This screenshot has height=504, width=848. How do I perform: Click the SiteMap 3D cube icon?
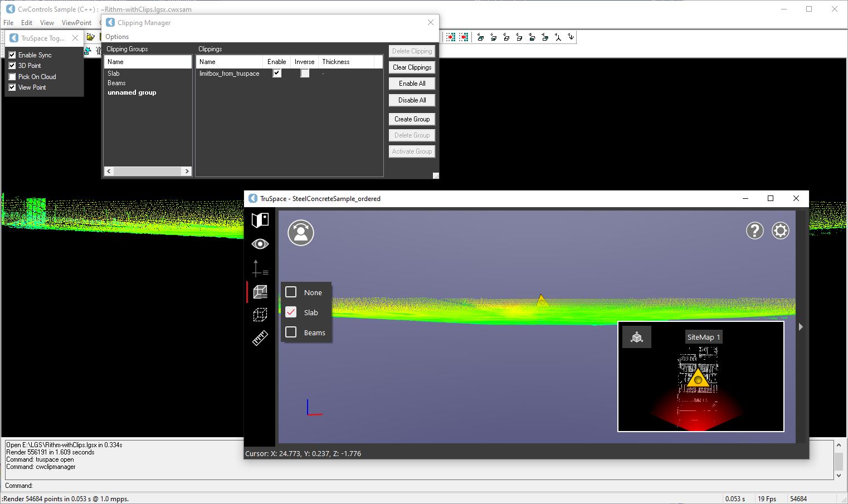tap(636, 337)
